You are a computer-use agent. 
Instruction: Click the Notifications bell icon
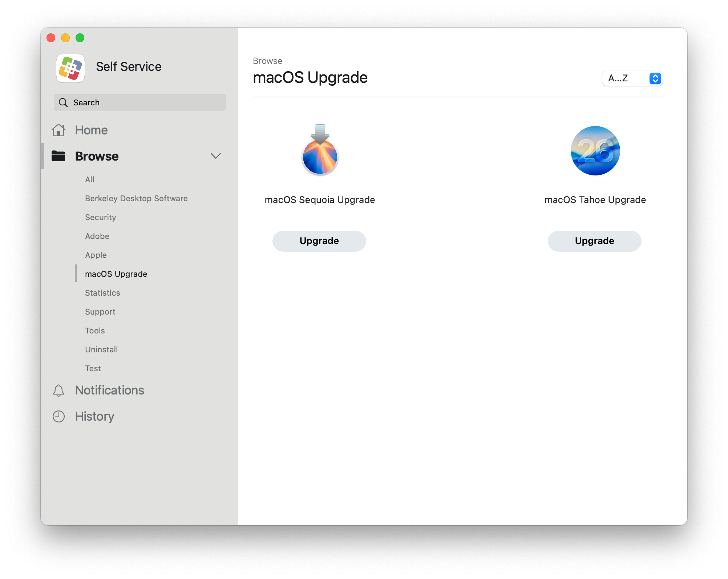pyautogui.click(x=58, y=390)
